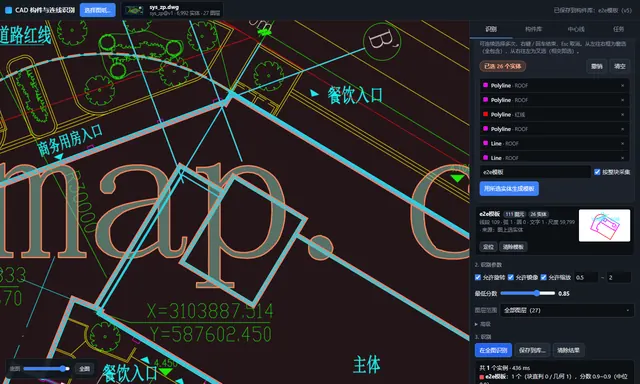This screenshot has height=384, width=640.
Task: Click the 撤销 button
Action: (x=597, y=66)
